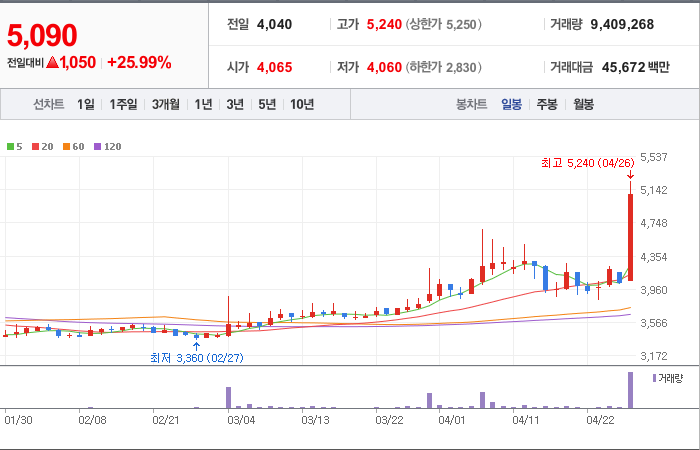Select the 일봉 candlestick chart

(511, 104)
